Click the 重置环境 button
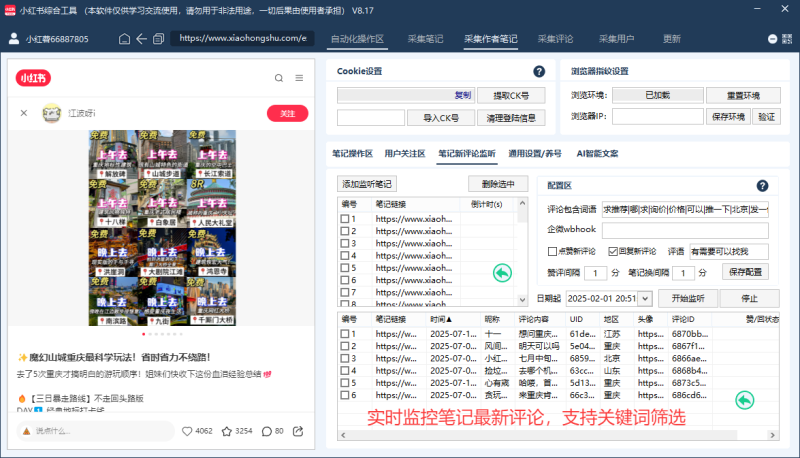800x458 pixels. 743,95
